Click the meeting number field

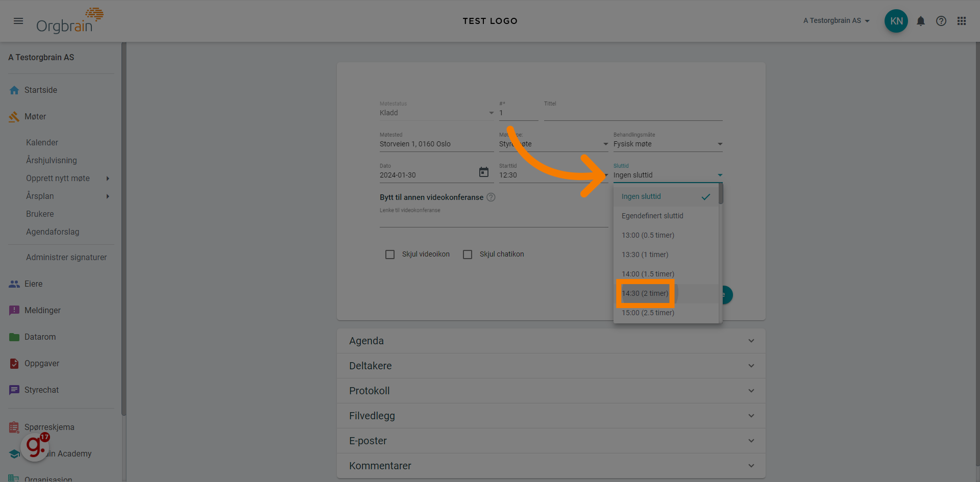coord(519,113)
